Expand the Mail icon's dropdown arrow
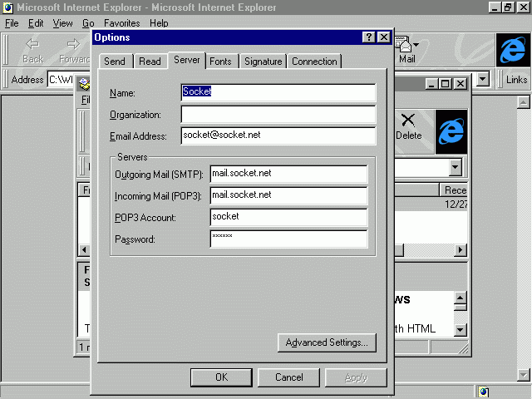The image size is (532, 399). tap(416, 44)
